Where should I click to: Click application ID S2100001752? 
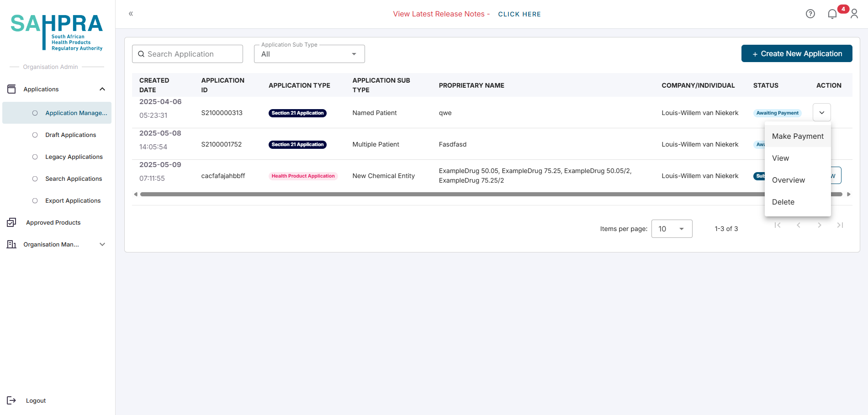click(222, 144)
